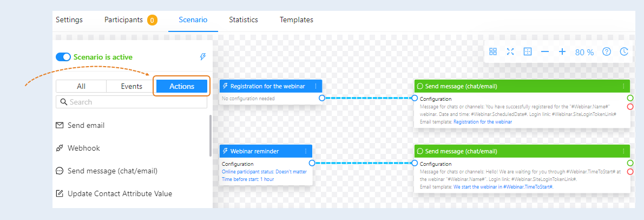The width and height of the screenshot is (644, 220).
Task: Click the grid layout icon in the zoom toolbar
Action: [493, 51]
